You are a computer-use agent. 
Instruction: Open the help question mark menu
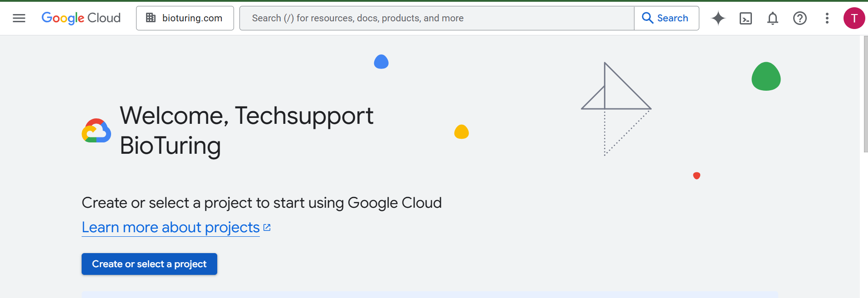(800, 18)
